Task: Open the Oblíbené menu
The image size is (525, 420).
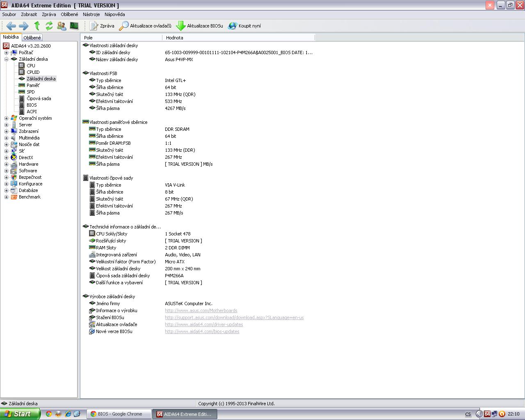Action: (x=69, y=14)
